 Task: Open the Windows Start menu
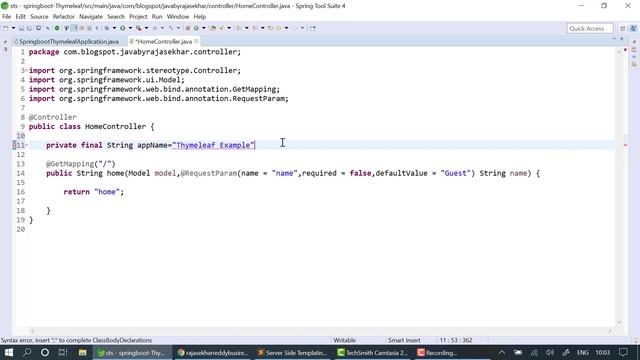(9, 352)
